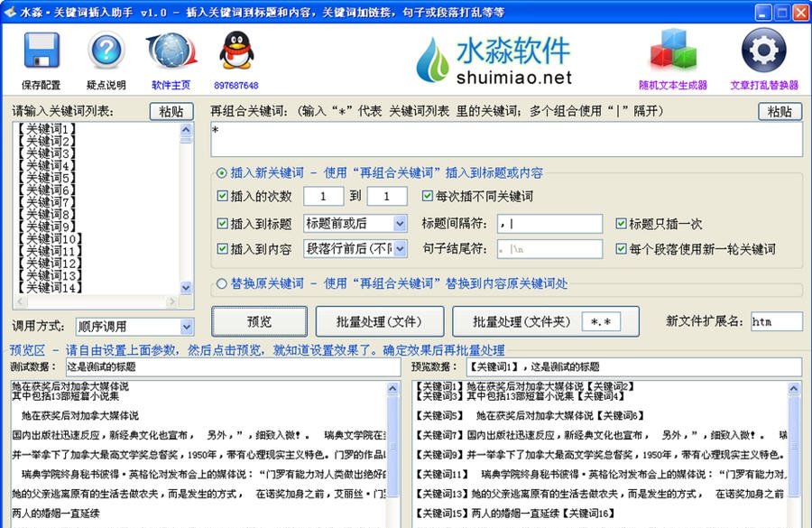Toggle 每次插不同关键词 checkbox
Image resolution: width=812 pixels, height=528 pixels.
428,197
